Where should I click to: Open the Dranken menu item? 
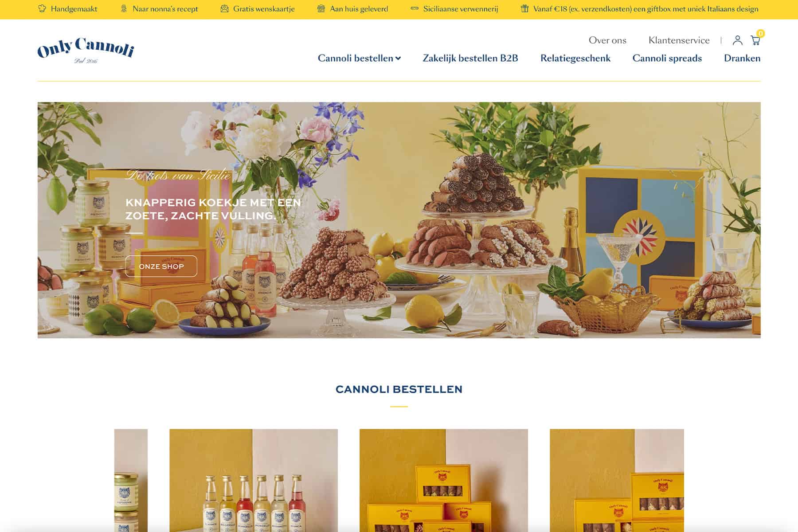(x=742, y=58)
